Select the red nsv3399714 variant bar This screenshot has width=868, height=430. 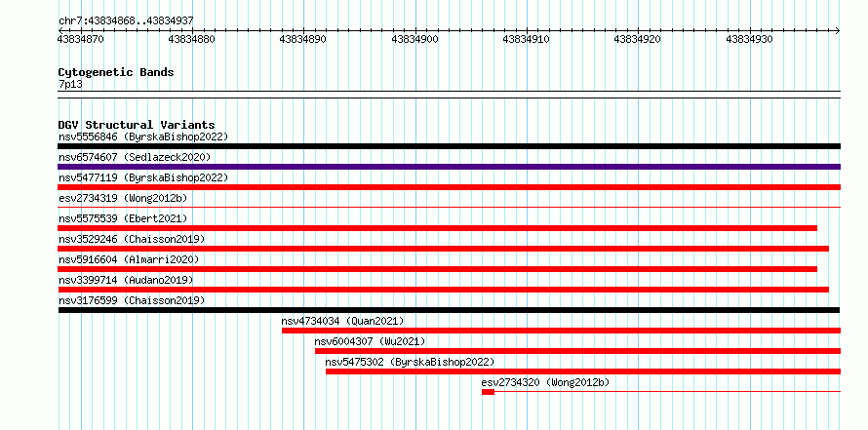[444, 290]
